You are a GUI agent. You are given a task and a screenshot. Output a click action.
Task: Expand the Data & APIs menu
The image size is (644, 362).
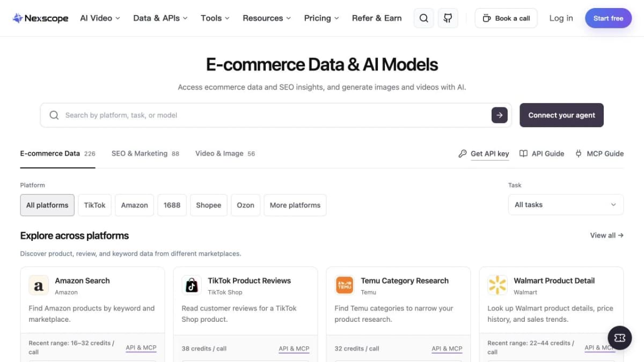(160, 18)
